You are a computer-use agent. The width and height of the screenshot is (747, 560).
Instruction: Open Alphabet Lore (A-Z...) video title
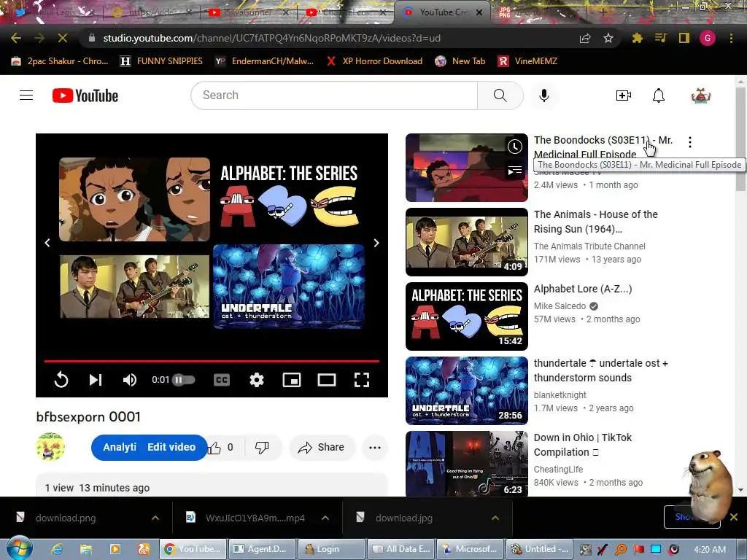583,289
